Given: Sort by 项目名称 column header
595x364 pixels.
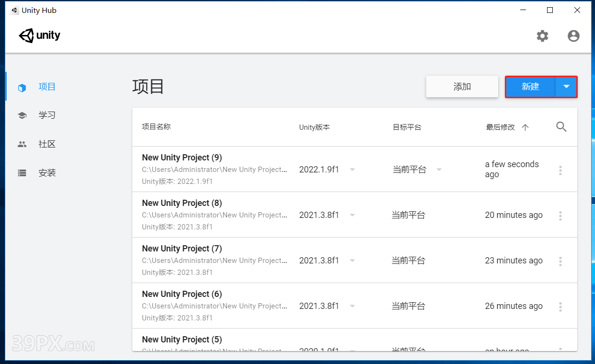Looking at the screenshot, I should click(x=156, y=127).
